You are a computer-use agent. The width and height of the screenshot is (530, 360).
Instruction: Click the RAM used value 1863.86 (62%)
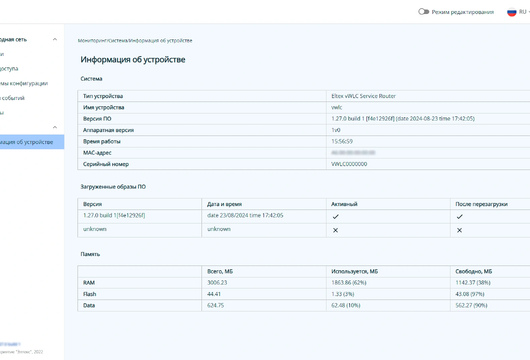point(349,283)
